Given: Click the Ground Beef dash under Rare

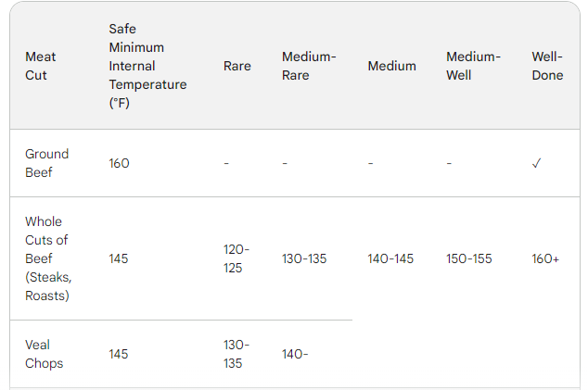Looking at the screenshot, I should [x=226, y=163].
